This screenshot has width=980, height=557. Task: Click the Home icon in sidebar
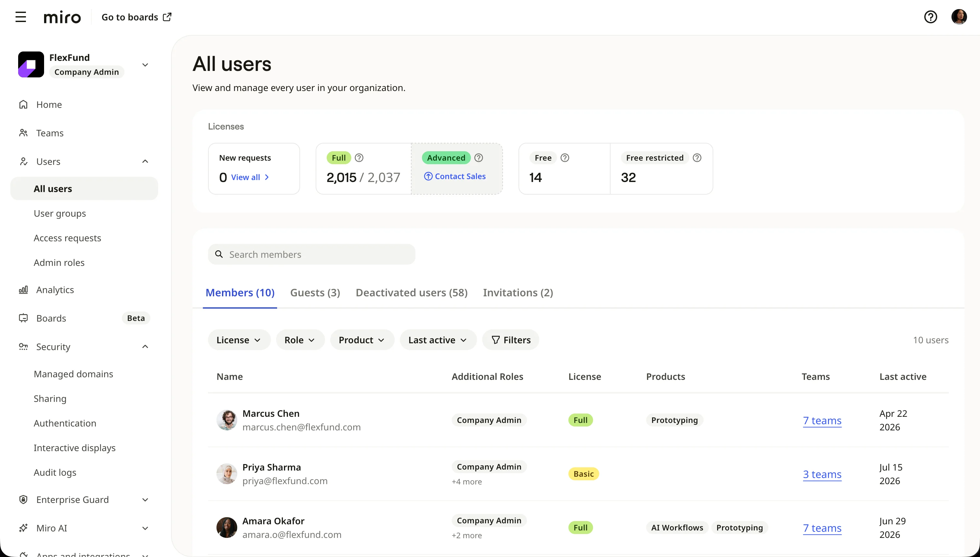23,104
